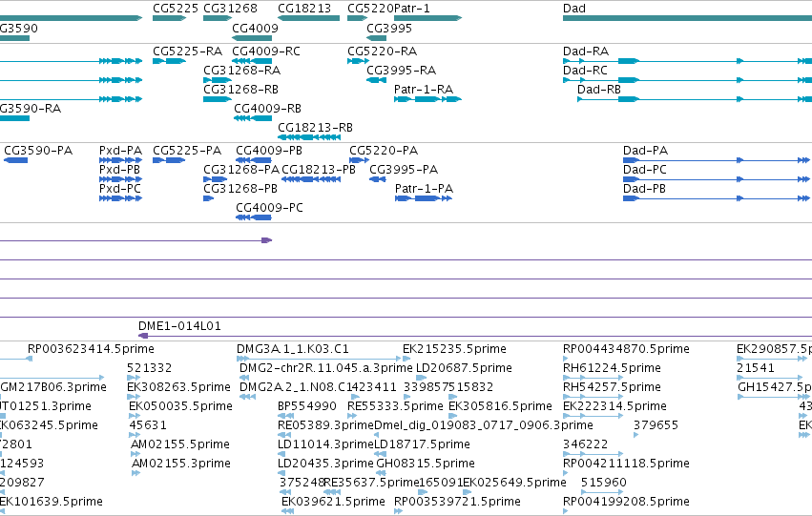
Task: Select the EK222314.5prime EST label
Action: click(x=614, y=406)
